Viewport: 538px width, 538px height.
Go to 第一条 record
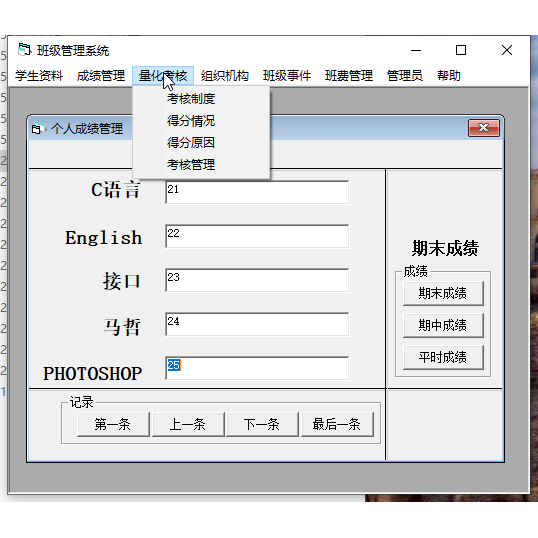click(x=113, y=424)
